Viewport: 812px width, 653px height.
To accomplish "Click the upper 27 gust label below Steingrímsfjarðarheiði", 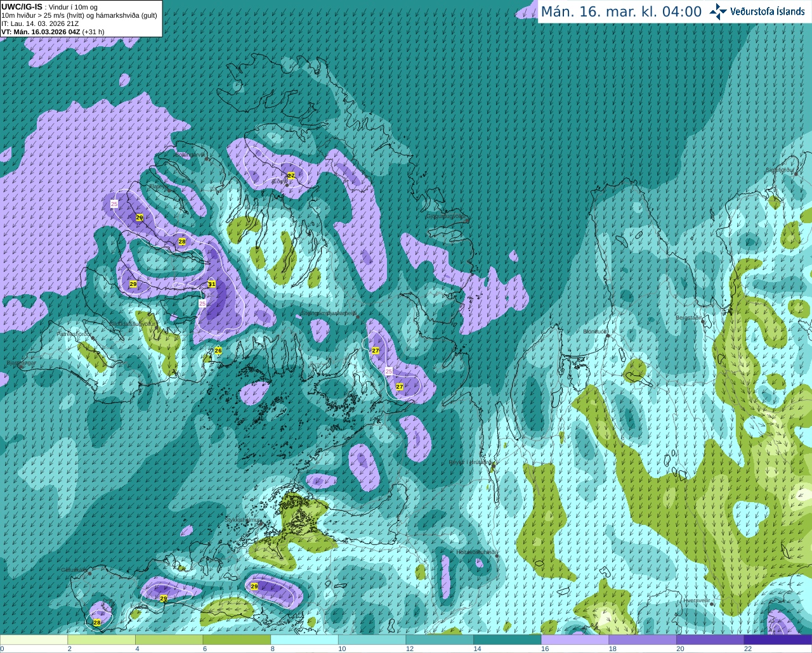I will 376,351.
